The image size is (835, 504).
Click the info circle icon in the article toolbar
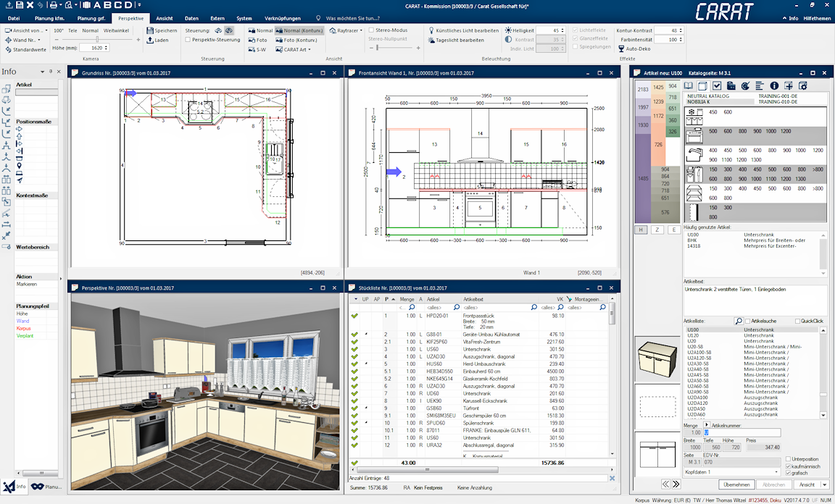click(773, 86)
